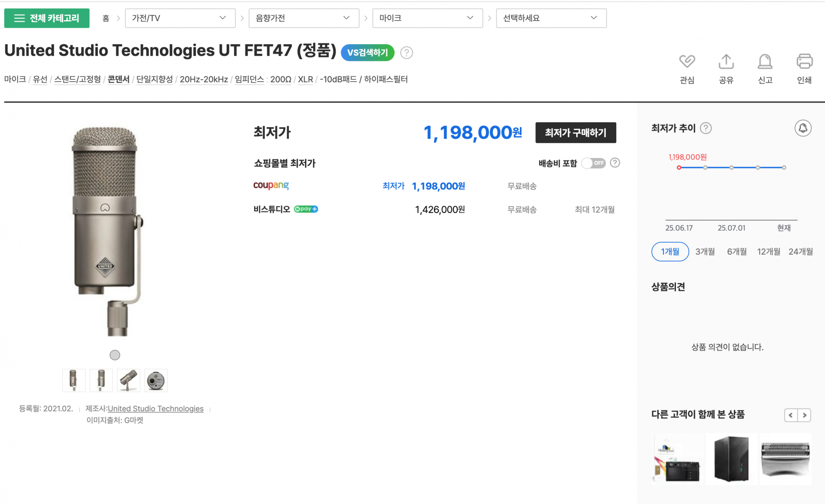Click the 인쇄 printer icon

[804, 62]
